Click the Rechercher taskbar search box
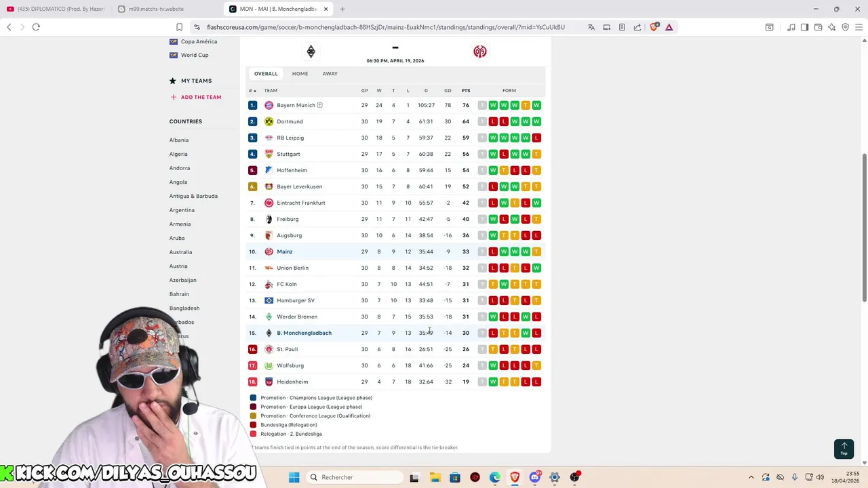Viewport: 868px width, 488px height. pyautogui.click(x=355, y=477)
